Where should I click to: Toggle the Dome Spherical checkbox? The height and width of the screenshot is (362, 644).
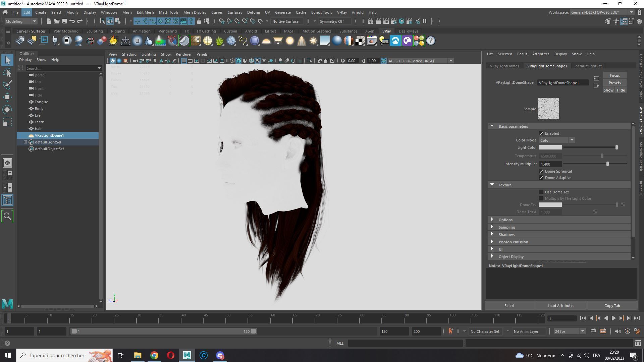tap(541, 171)
